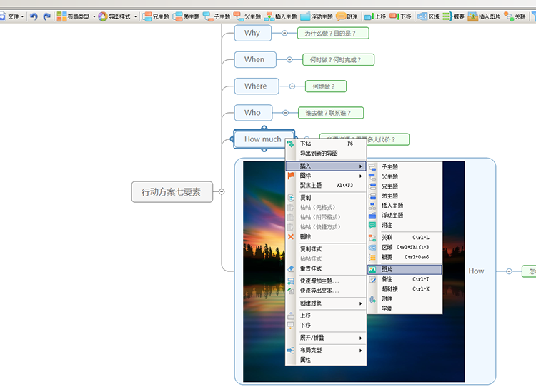Choose 子主题 in the insert submenu
This screenshot has height=392, width=536.
[x=405, y=166]
